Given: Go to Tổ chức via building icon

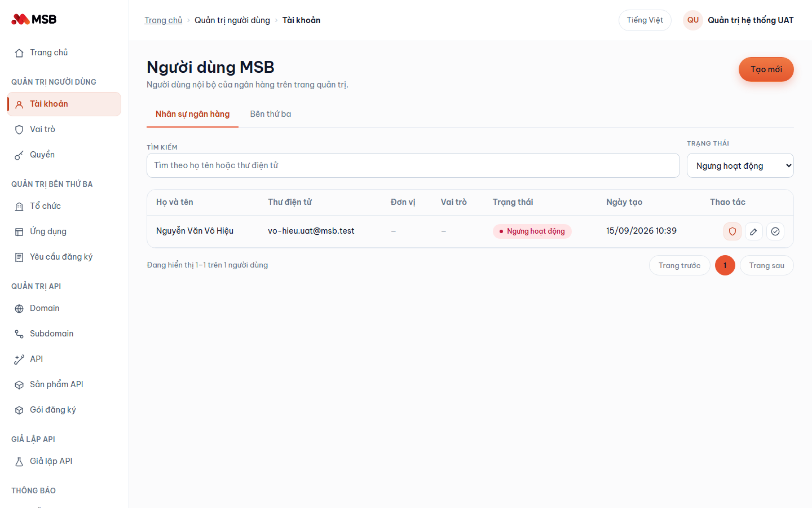Looking at the screenshot, I should point(19,207).
